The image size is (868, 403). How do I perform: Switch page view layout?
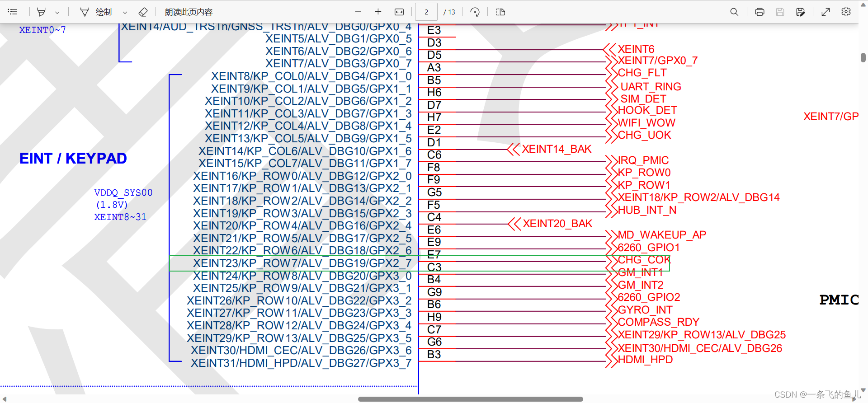click(x=500, y=12)
